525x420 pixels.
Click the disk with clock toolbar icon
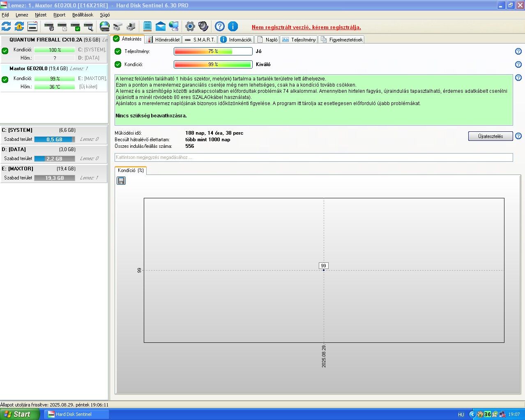point(62,27)
